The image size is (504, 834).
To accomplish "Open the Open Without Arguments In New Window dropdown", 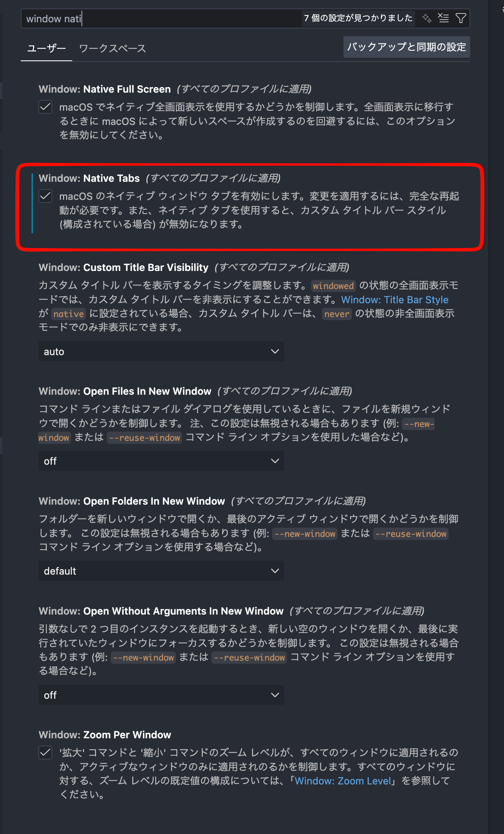I will pyautogui.click(x=161, y=695).
